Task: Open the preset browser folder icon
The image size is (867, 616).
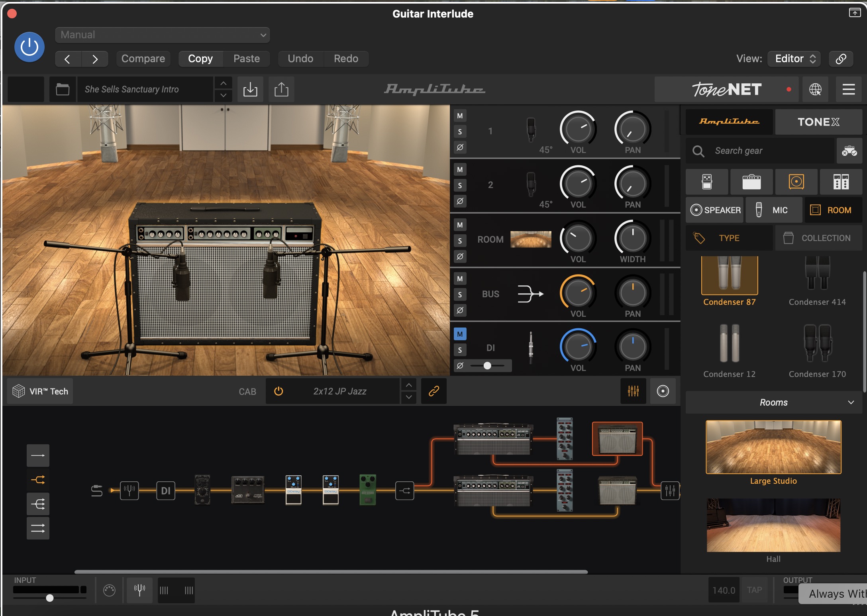Action: tap(63, 89)
